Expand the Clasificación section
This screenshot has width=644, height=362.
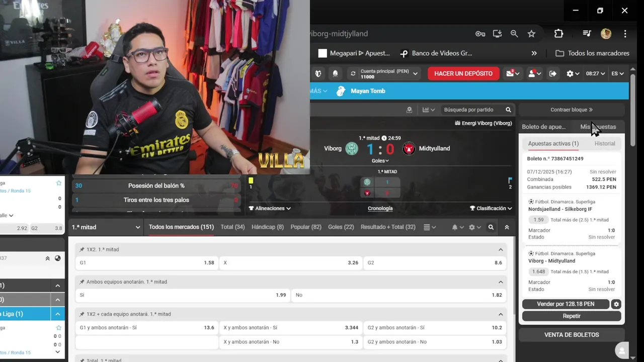[491, 208]
